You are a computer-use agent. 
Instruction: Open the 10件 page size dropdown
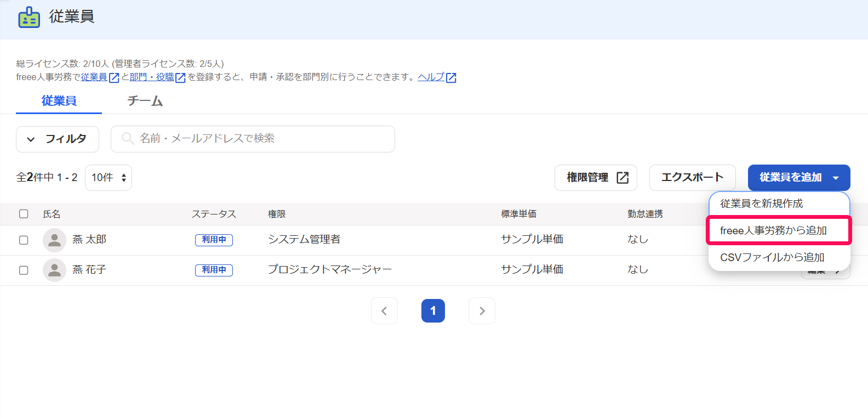click(x=108, y=178)
